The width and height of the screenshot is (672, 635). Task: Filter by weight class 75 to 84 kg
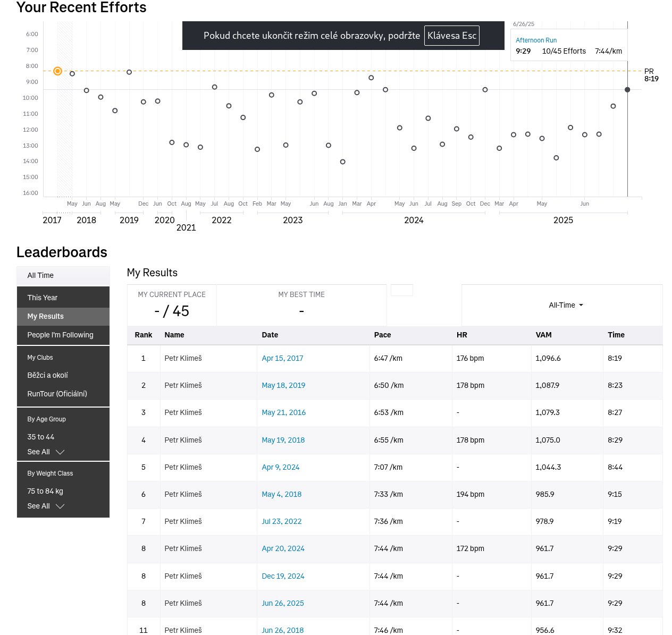pyautogui.click(x=45, y=491)
